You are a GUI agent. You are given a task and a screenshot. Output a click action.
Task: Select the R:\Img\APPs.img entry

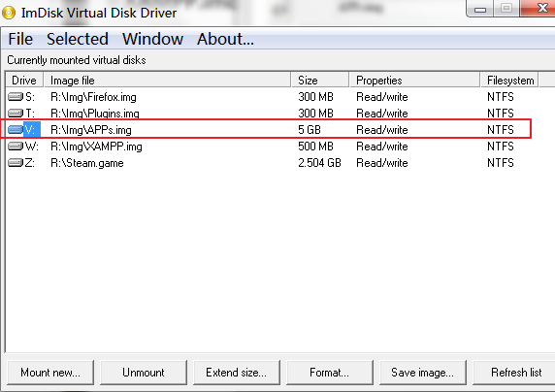(x=91, y=130)
